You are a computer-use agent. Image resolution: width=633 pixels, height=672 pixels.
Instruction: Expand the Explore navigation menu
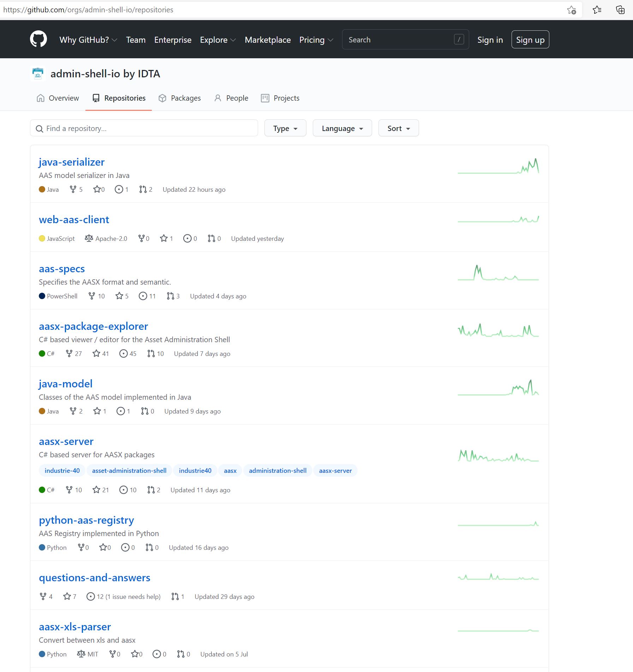[218, 40]
